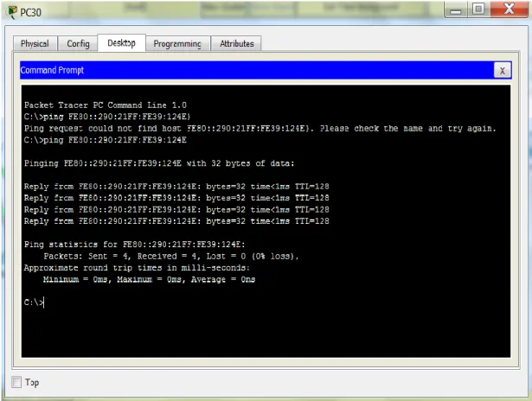This screenshot has width=532, height=401.
Task: Switch to the Config tab
Action: pyautogui.click(x=78, y=44)
